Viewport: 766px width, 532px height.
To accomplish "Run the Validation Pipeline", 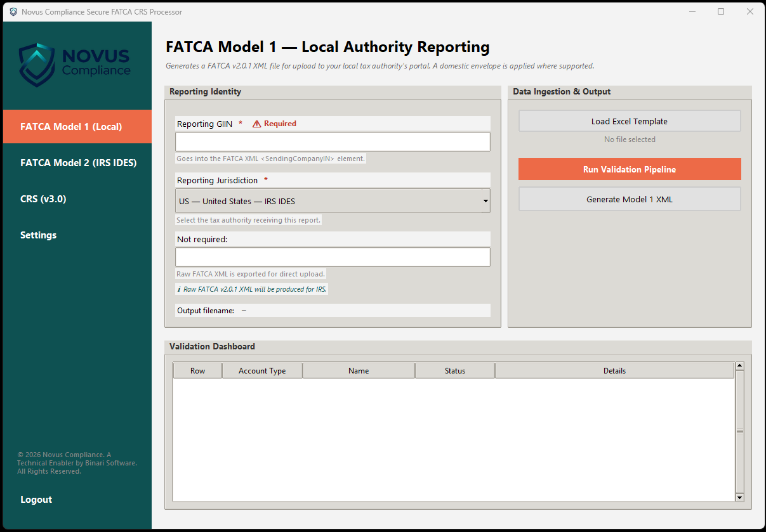I will 630,169.
